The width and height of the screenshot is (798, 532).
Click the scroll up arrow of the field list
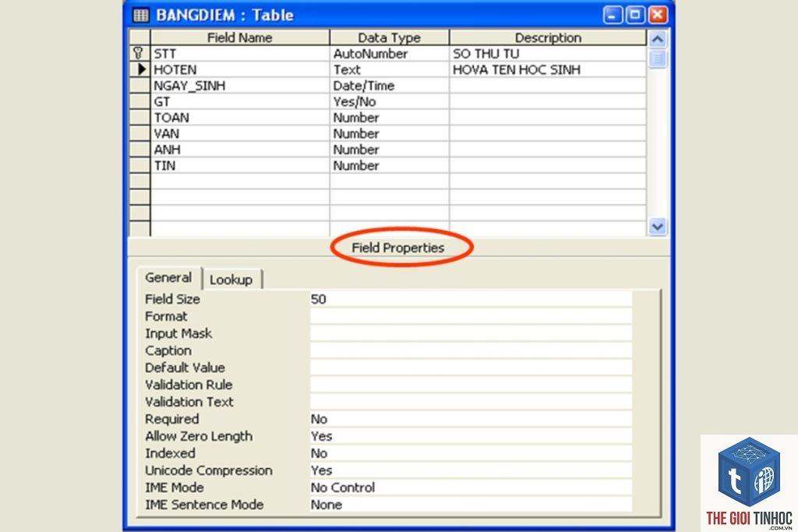[x=658, y=39]
